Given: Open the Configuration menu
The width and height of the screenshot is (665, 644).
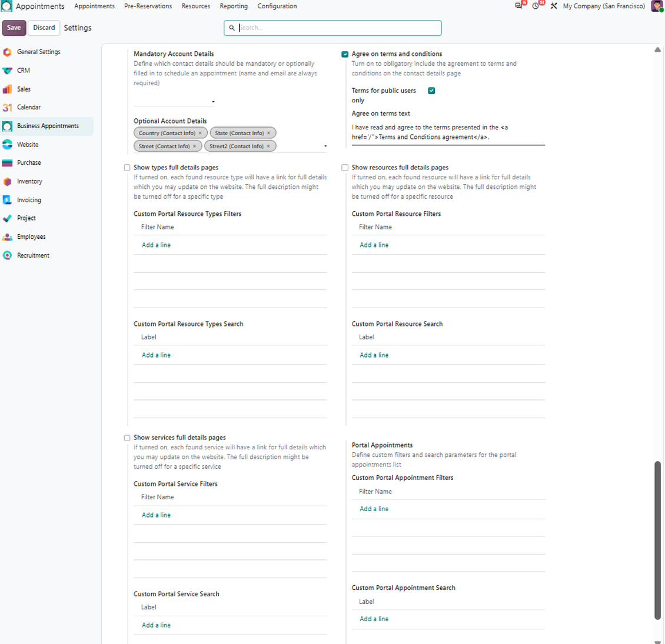Looking at the screenshot, I should [x=277, y=6].
